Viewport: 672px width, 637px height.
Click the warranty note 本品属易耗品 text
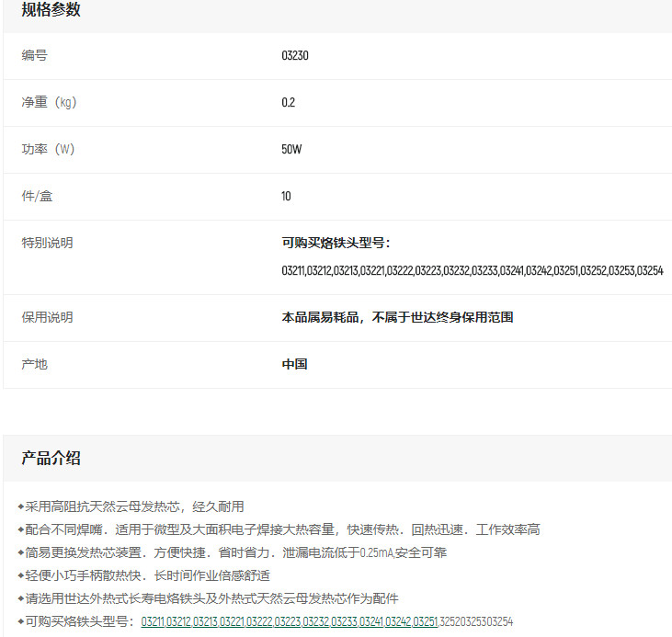click(397, 317)
